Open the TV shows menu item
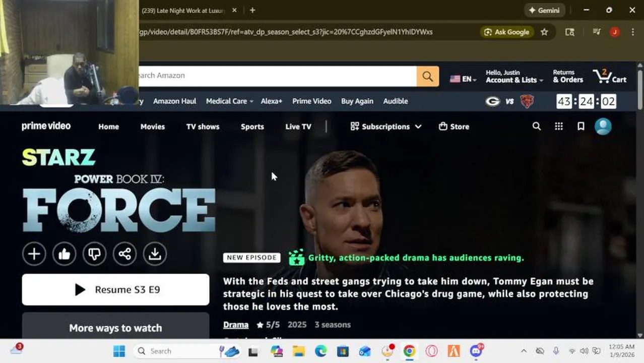 point(203,127)
